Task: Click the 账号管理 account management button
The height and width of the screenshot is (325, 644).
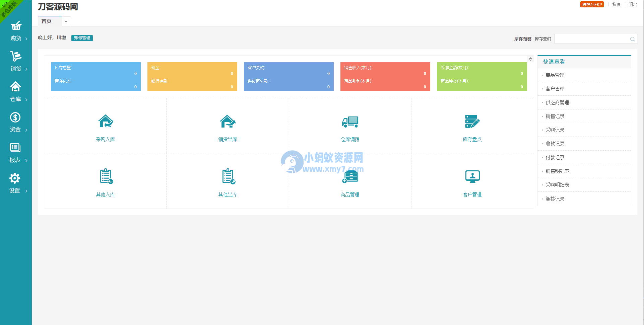Action: 82,38
